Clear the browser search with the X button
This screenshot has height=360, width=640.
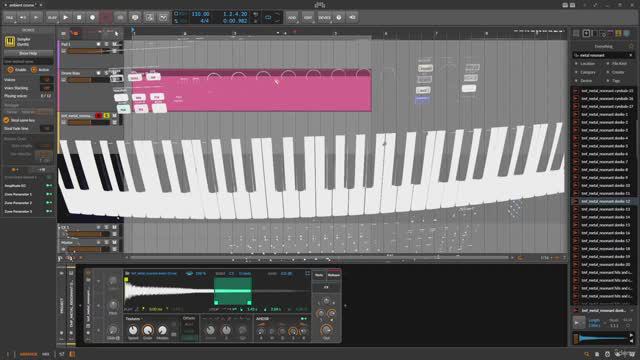coord(631,55)
